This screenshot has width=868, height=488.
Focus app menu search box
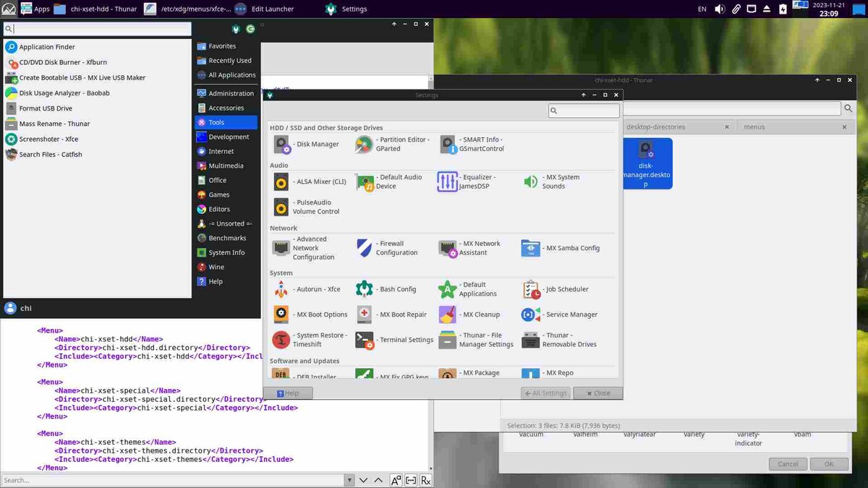tap(97, 29)
